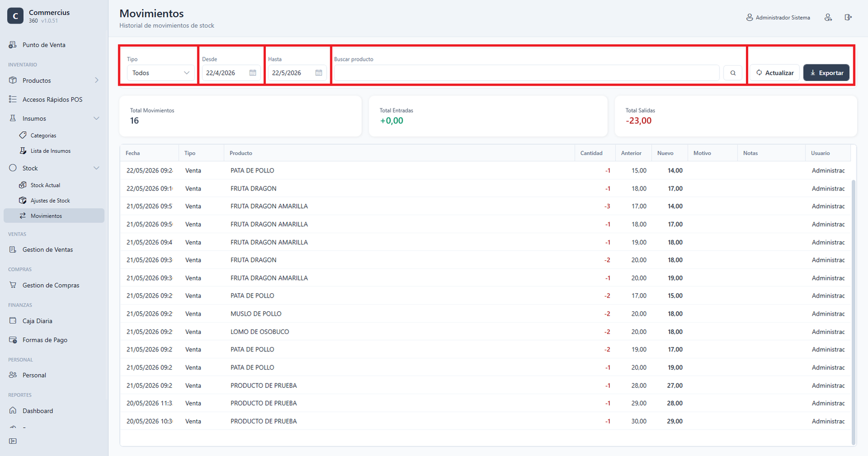Click the Actualizar button
Screen dimensions: 868x456
pos(775,73)
